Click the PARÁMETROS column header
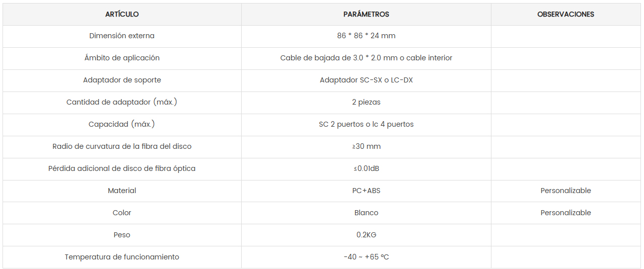 click(x=366, y=14)
